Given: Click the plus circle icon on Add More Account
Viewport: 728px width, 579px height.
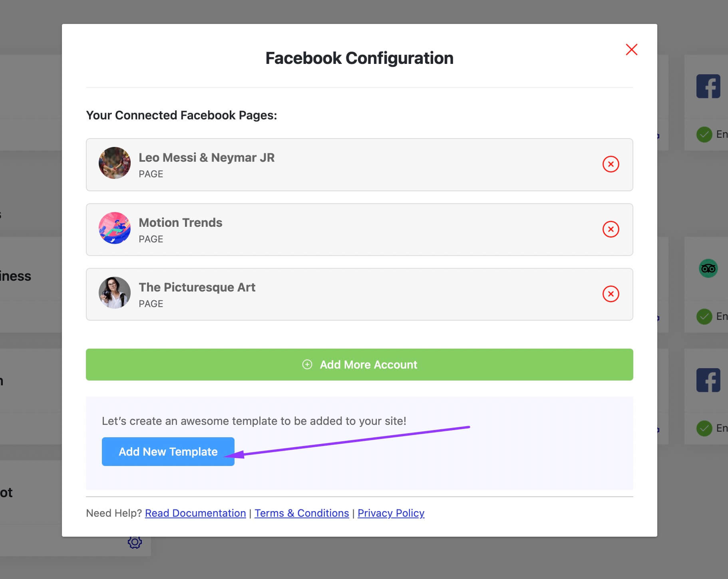Looking at the screenshot, I should [x=307, y=365].
